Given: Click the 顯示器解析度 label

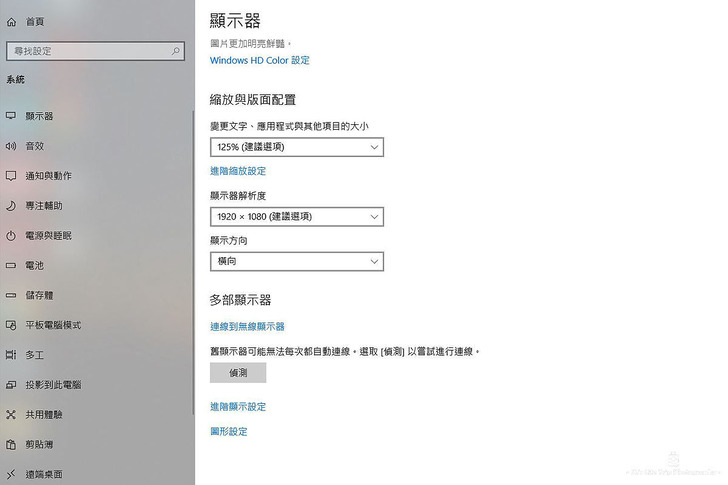Looking at the screenshot, I should pyautogui.click(x=238, y=196).
